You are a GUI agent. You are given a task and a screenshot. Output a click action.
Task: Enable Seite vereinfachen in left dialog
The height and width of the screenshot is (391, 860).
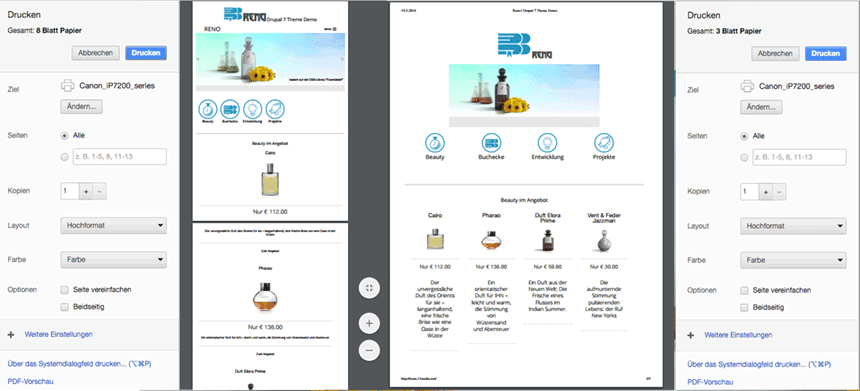(65, 290)
